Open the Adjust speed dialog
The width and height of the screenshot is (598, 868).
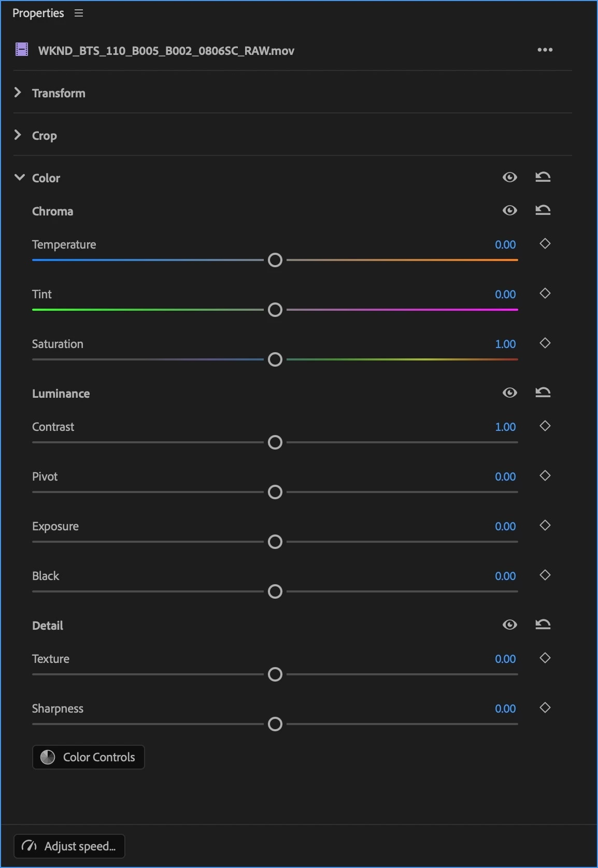click(69, 846)
